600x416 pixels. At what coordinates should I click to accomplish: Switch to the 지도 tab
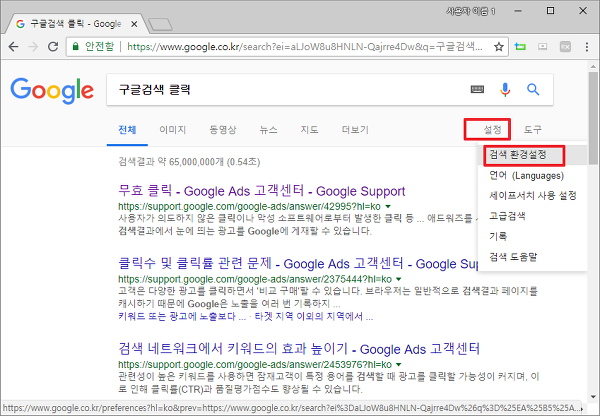coord(309,130)
